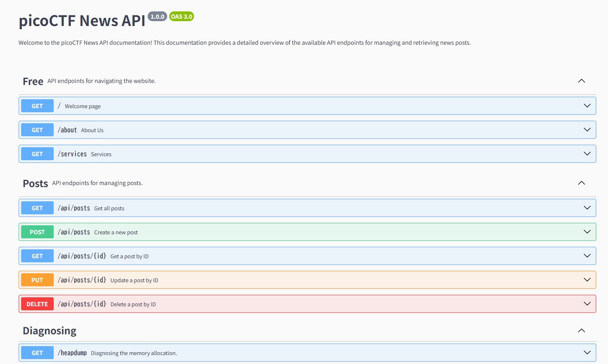The width and height of the screenshot is (608, 364).
Task: Expand the Get a post by ID arrow
Action: point(587,256)
